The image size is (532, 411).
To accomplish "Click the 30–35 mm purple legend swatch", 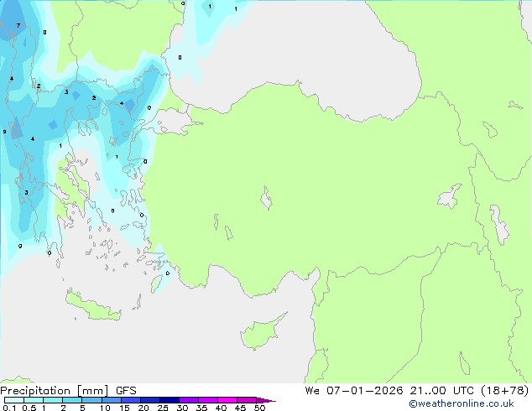I will point(189,400).
